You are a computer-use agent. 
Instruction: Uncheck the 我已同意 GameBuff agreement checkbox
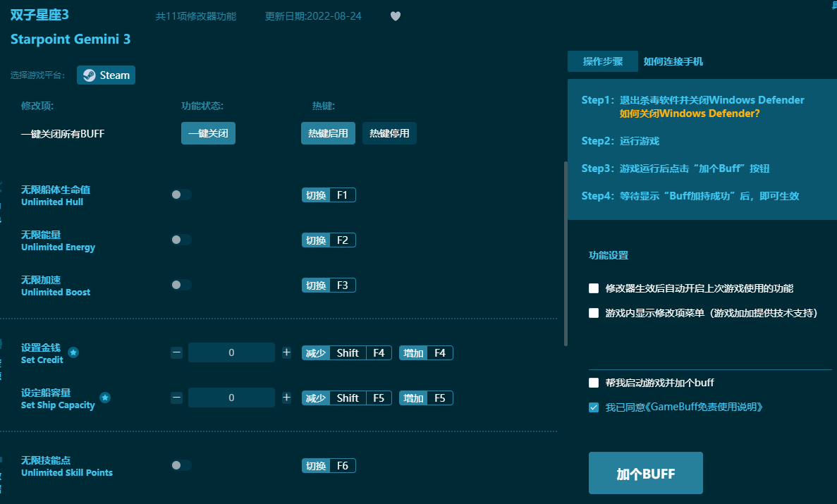pos(594,407)
